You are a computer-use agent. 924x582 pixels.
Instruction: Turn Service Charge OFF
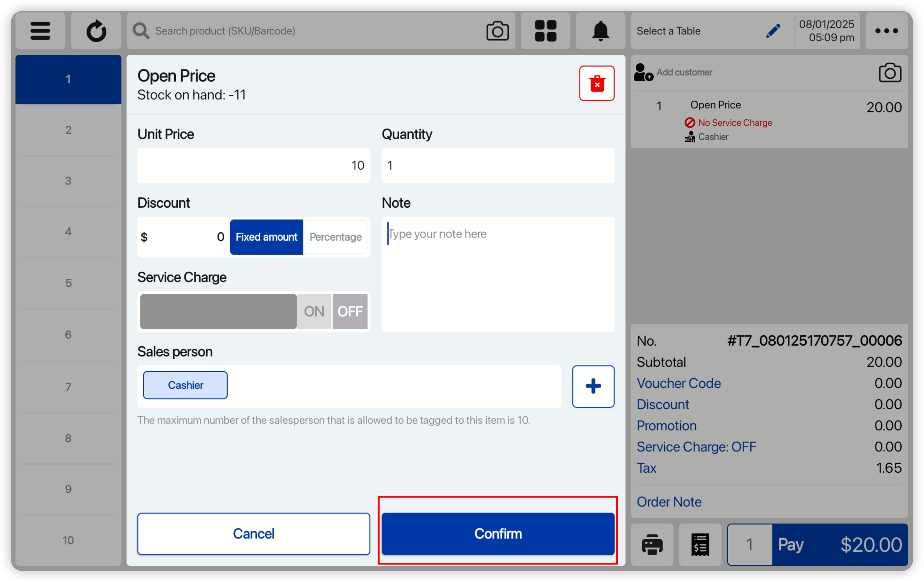pos(350,312)
